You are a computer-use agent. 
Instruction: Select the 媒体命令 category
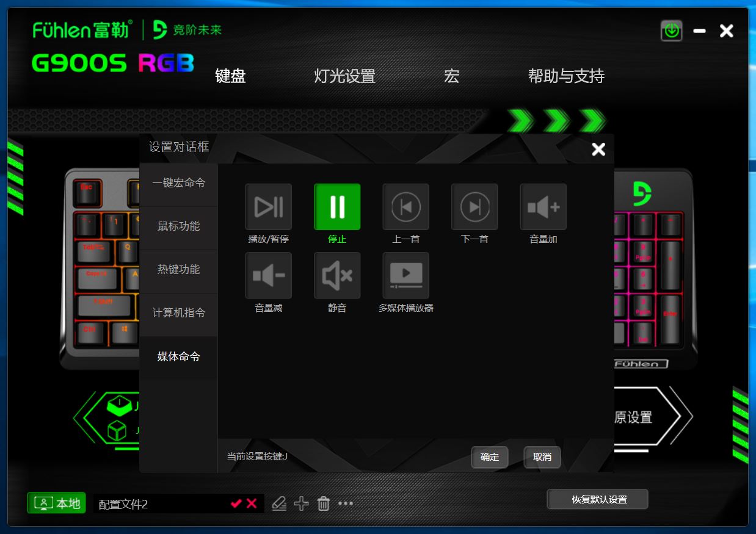coord(178,356)
